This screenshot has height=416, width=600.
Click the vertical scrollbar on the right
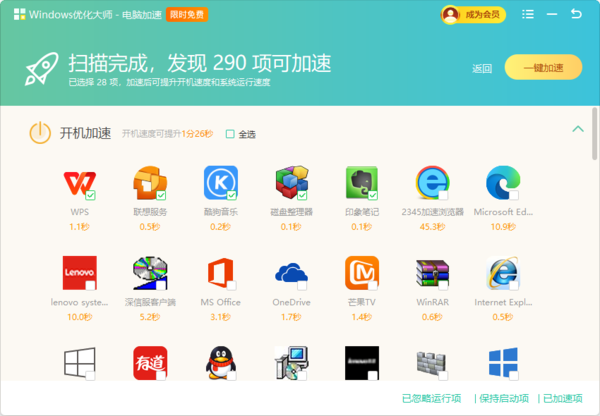[595, 140]
